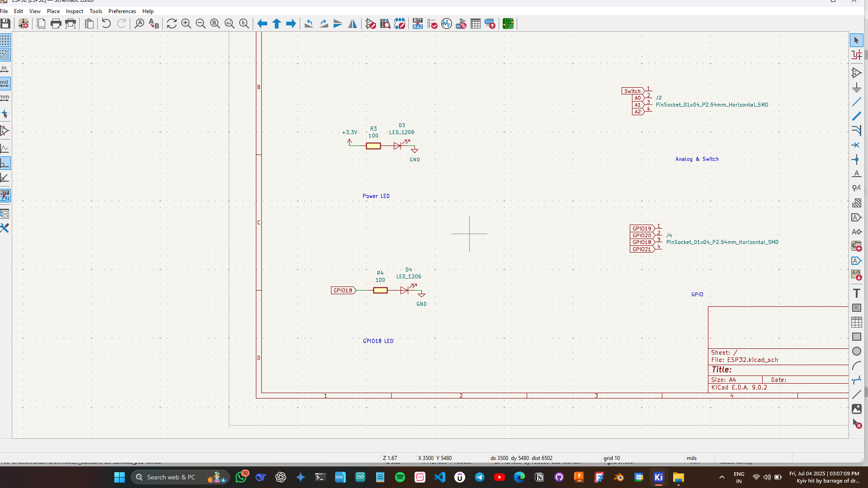Switch units to millimeters
This screenshot has height=488, width=868.
[5, 98]
